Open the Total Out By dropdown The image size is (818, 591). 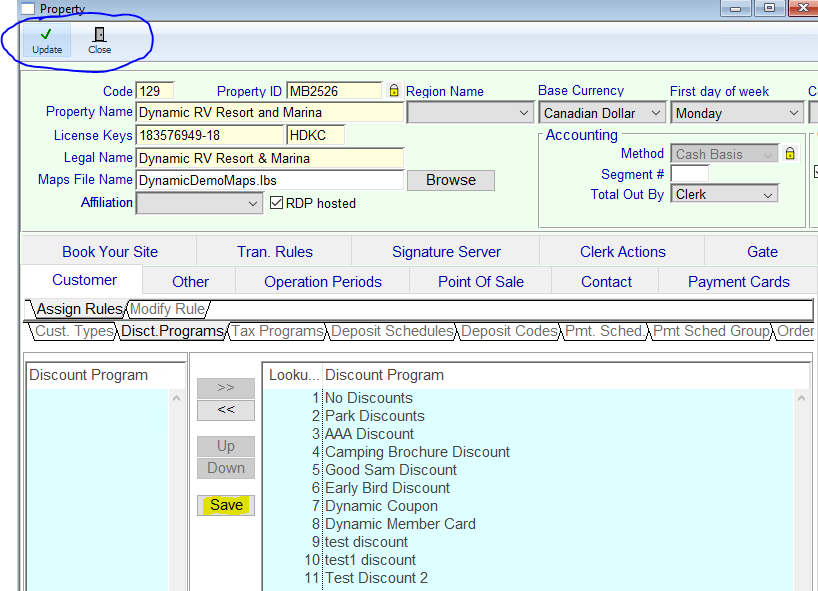[x=725, y=194]
